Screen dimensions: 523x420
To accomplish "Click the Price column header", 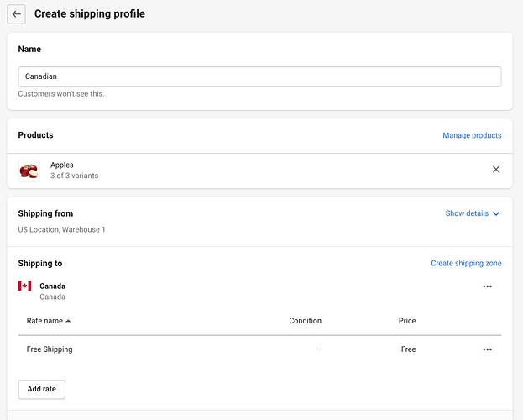I will tap(407, 321).
